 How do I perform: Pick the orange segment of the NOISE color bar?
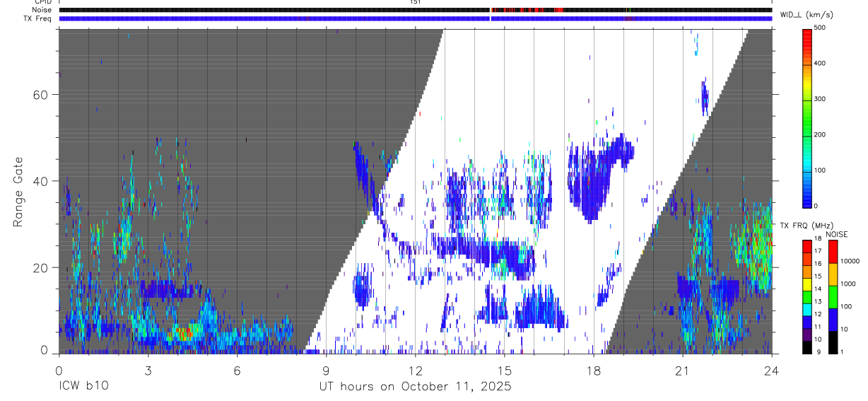833,275
